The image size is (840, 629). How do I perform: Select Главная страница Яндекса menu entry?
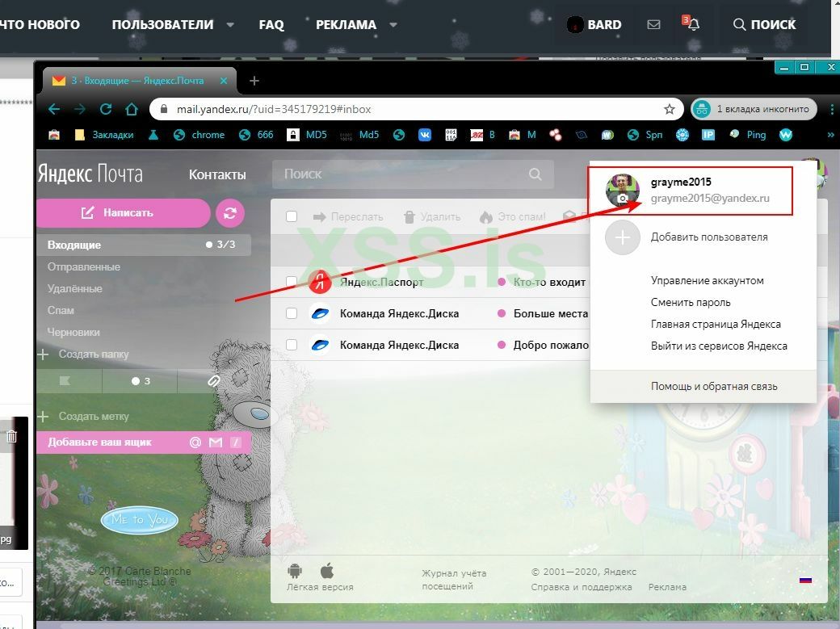tap(715, 324)
